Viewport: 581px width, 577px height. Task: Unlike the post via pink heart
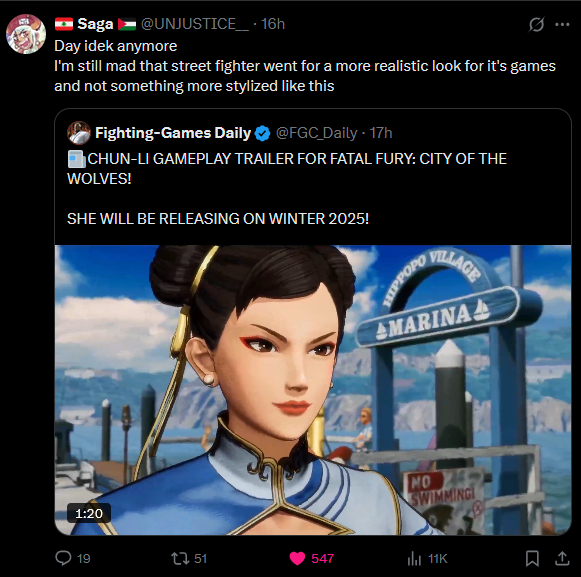(297, 558)
